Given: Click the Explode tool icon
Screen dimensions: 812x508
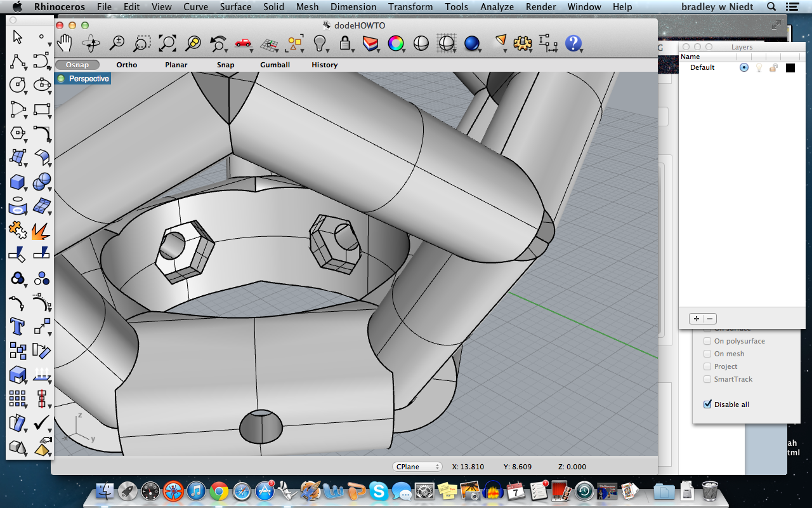Looking at the screenshot, I should coord(41,230).
